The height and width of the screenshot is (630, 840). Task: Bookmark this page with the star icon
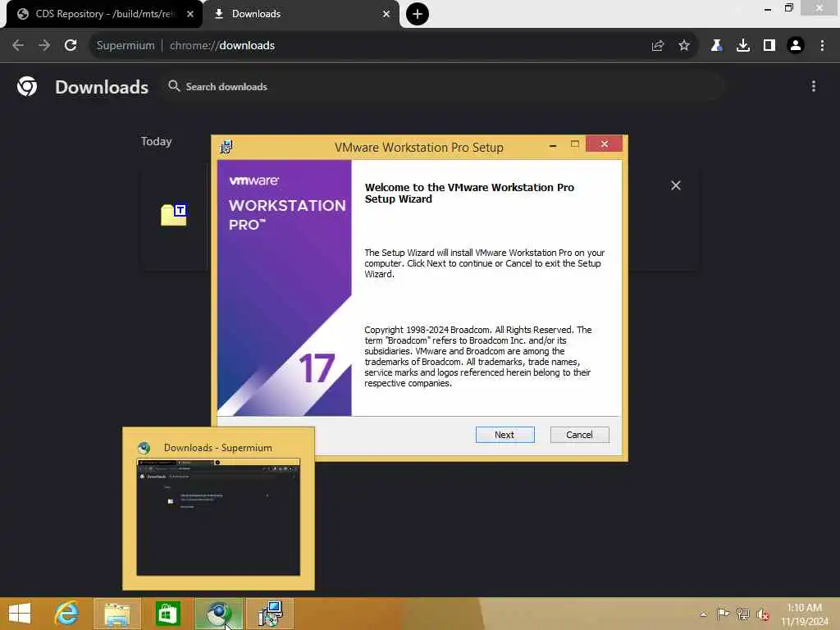[683, 46]
